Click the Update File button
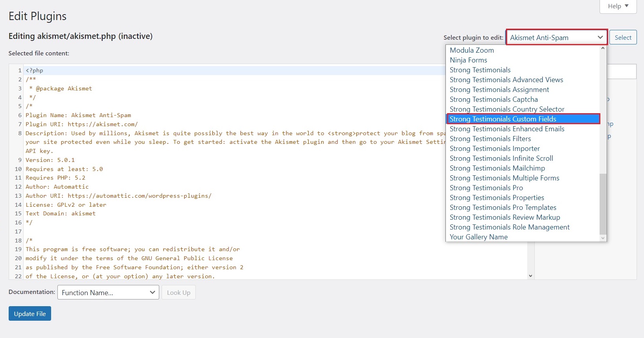Image resolution: width=644 pixels, height=338 pixels. click(30, 314)
